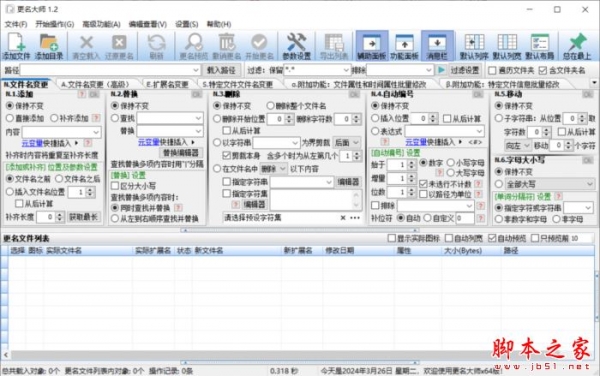This screenshot has width=600, height=376.
Task: Click the 导出列表 export list icon
Action: [334, 46]
